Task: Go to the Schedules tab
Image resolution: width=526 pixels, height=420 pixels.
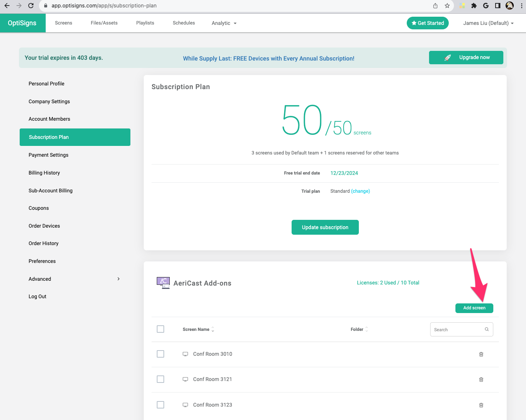Action: coord(184,23)
